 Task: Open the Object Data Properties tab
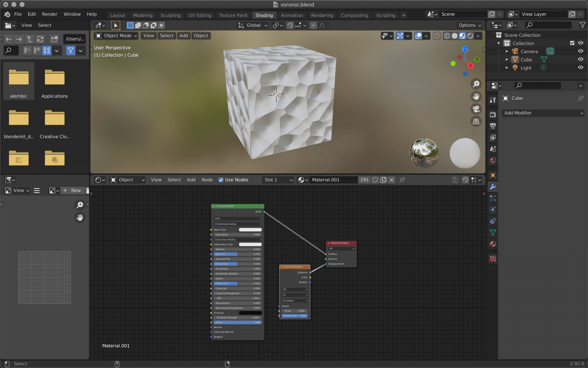(x=493, y=233)
